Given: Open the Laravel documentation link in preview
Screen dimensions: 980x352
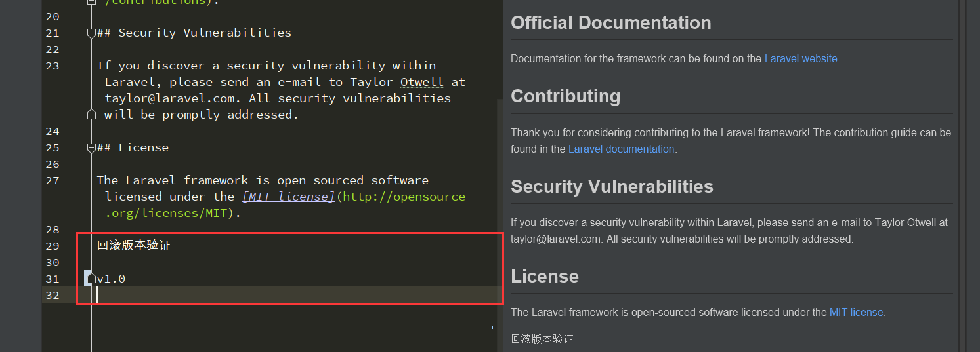Looking at the screenshot, I should (x=621, y=149).
